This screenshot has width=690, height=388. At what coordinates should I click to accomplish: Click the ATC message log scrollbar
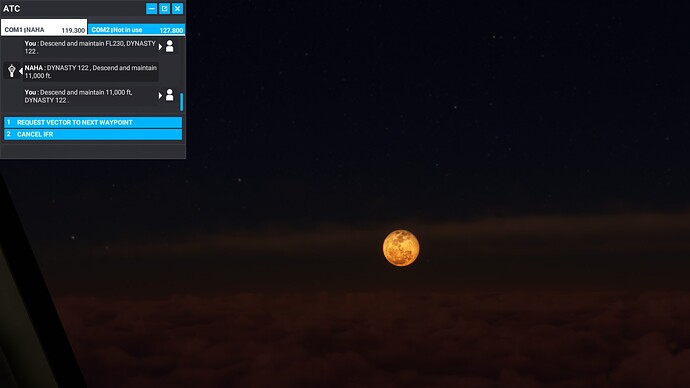(181, 102)
